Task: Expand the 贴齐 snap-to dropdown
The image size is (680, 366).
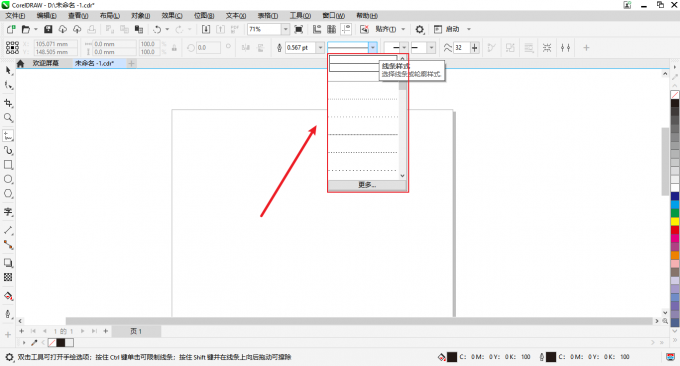Action: [403, 29]
